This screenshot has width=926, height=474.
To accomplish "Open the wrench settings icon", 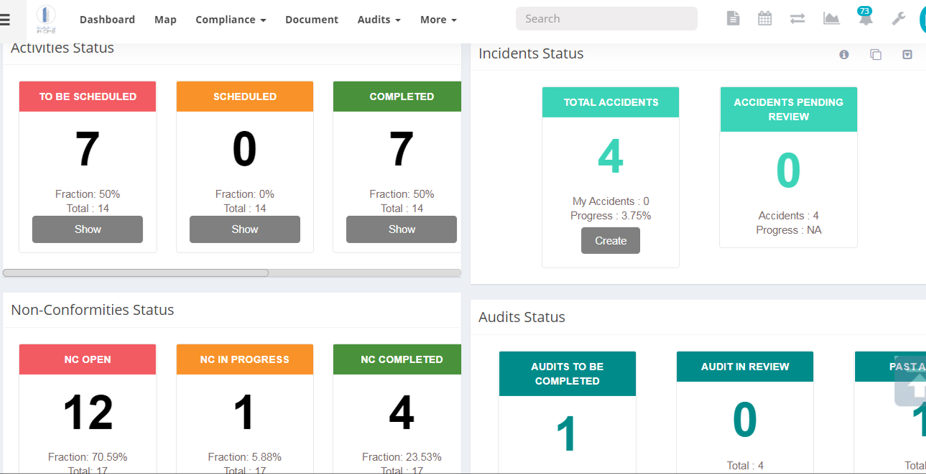I will (898, 19).
